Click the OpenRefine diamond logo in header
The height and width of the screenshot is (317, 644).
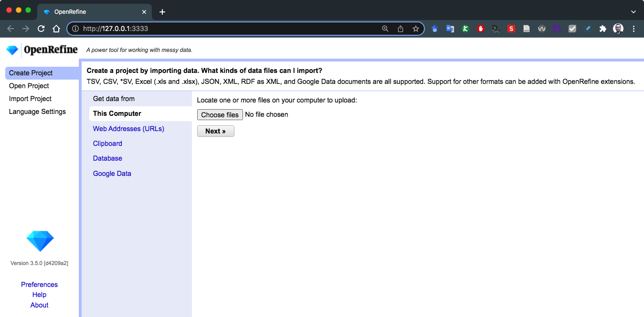12,50
